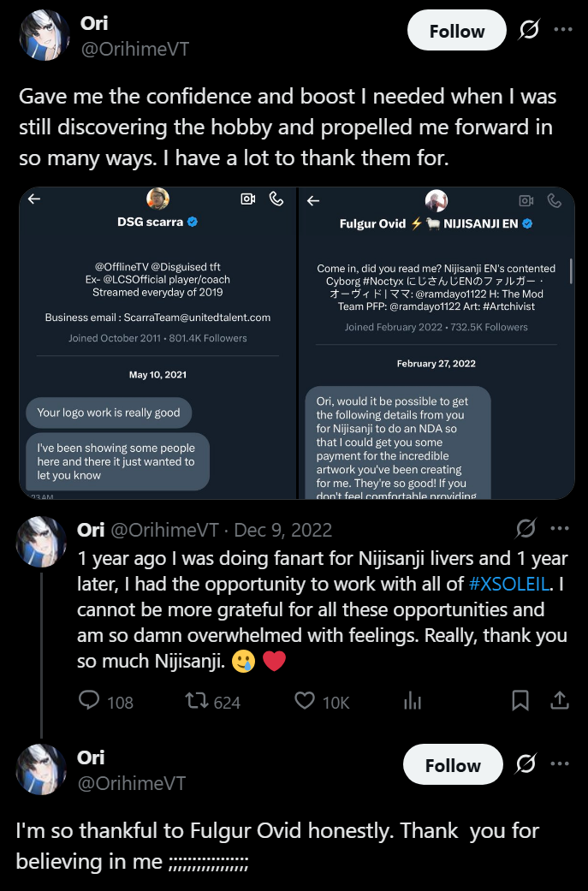Toggle the bookmark icon on the tweet
This screenshot has width=588, height=891.
click(x=520, y=701)
